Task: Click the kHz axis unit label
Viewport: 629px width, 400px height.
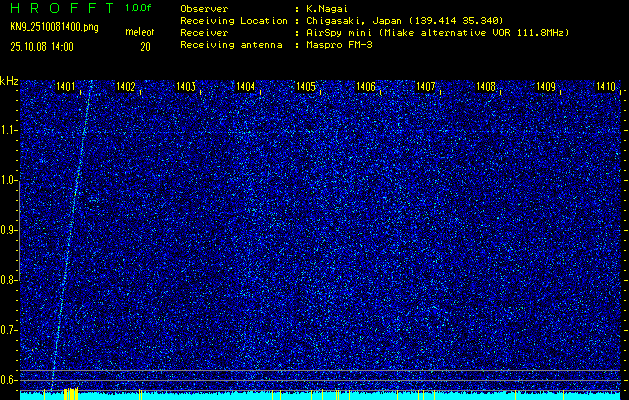Action: tap(9, 81)
